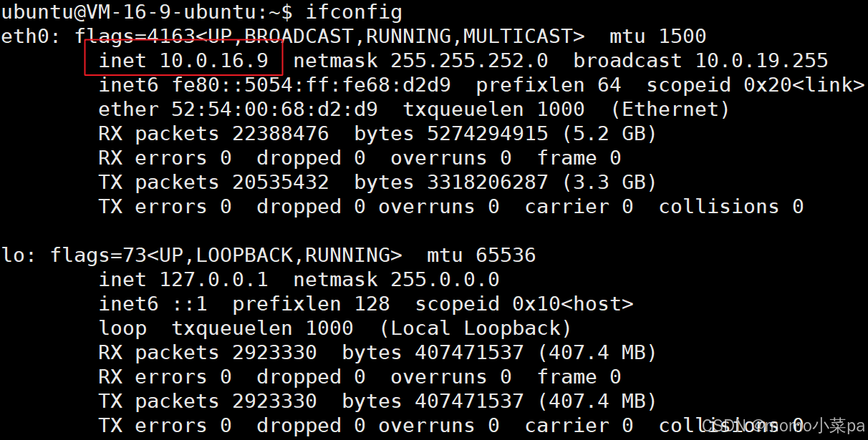
Task: Click the scopeid 0x20<link> text
Action: tap(756, 85)
